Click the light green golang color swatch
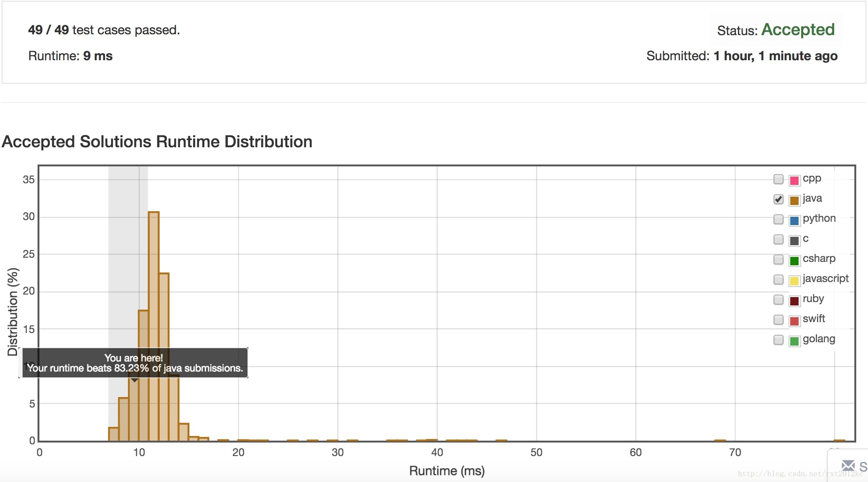 point(794,341)
